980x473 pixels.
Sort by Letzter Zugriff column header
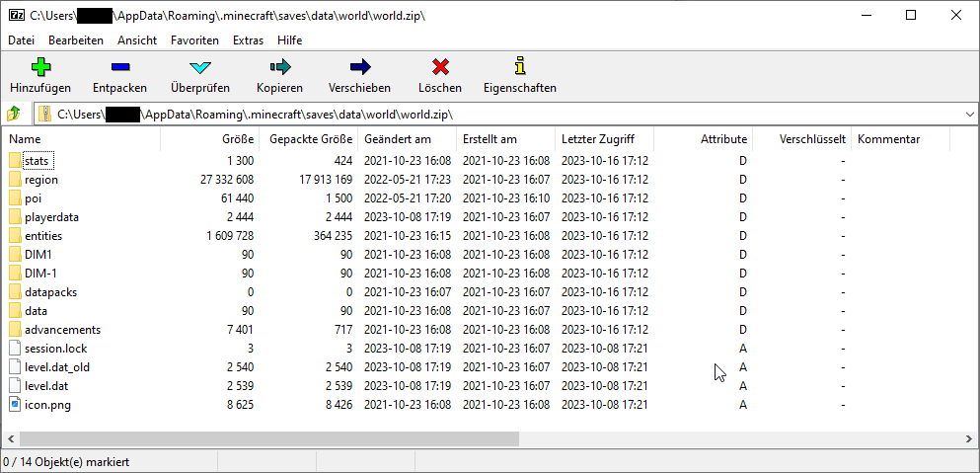(x=604, y=139)
